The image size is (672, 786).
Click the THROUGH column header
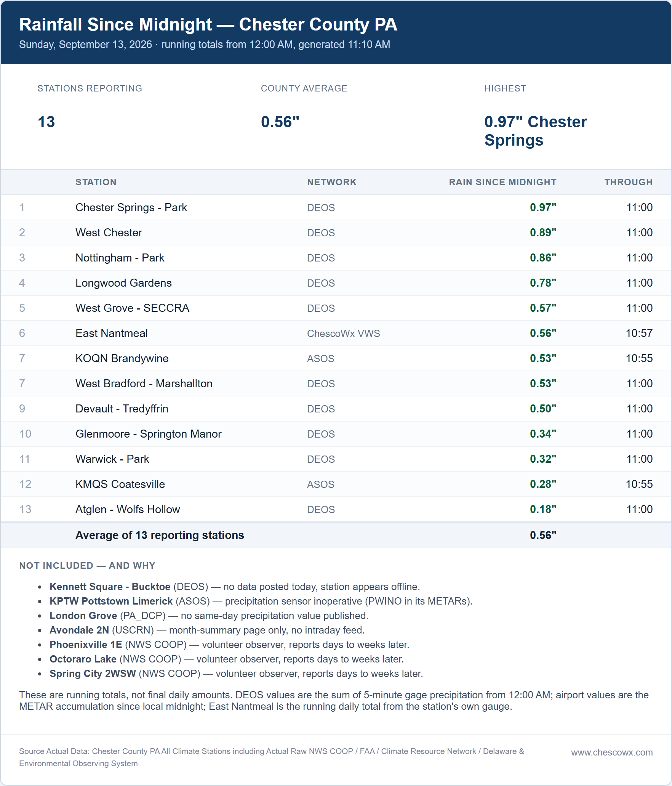pyautogui.click(x=628, y=182)
